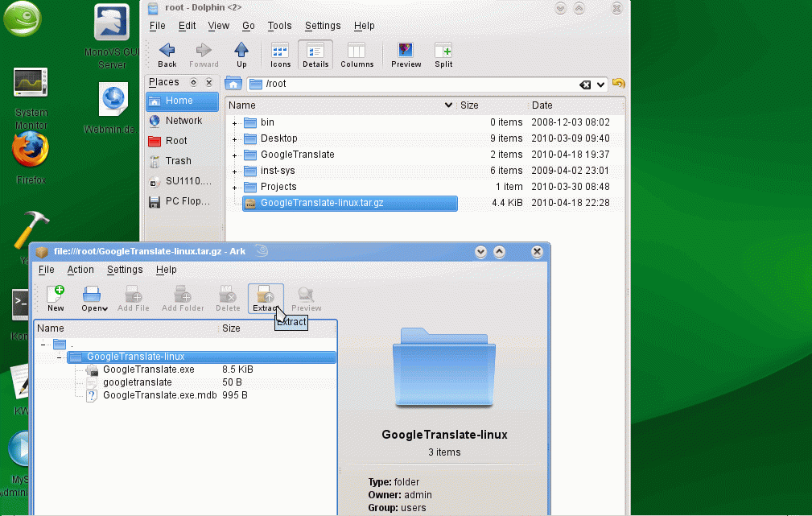Viewport: 812px width, 516px height.
Task: Expand the Projects folder in Dolphin
Action: (235, 188)
